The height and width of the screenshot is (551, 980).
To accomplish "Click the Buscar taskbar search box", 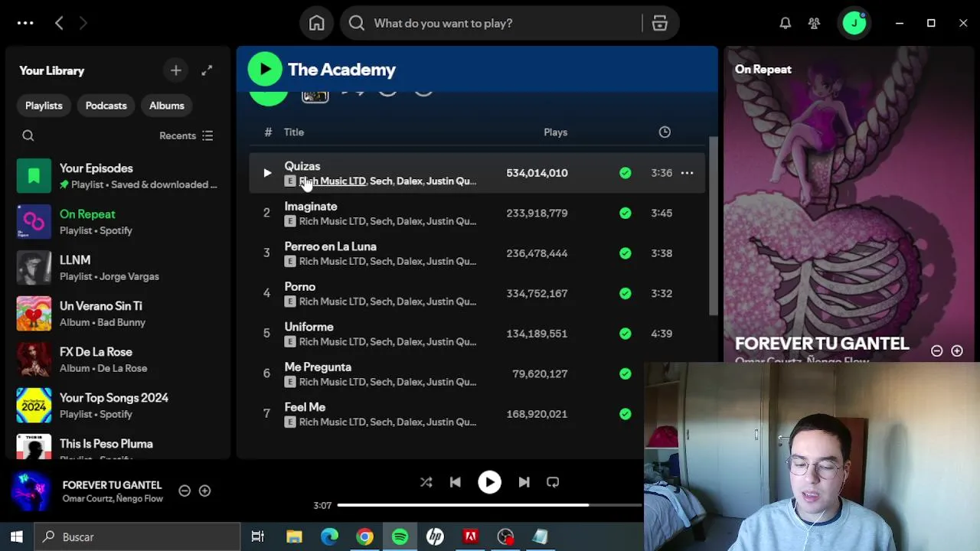I will pyautogui.click(x=138, y=537).
